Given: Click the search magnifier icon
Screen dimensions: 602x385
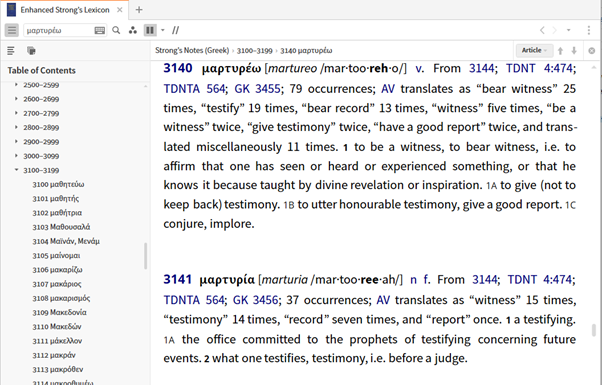Looking at the screenshot, I should tap(116, 30).
